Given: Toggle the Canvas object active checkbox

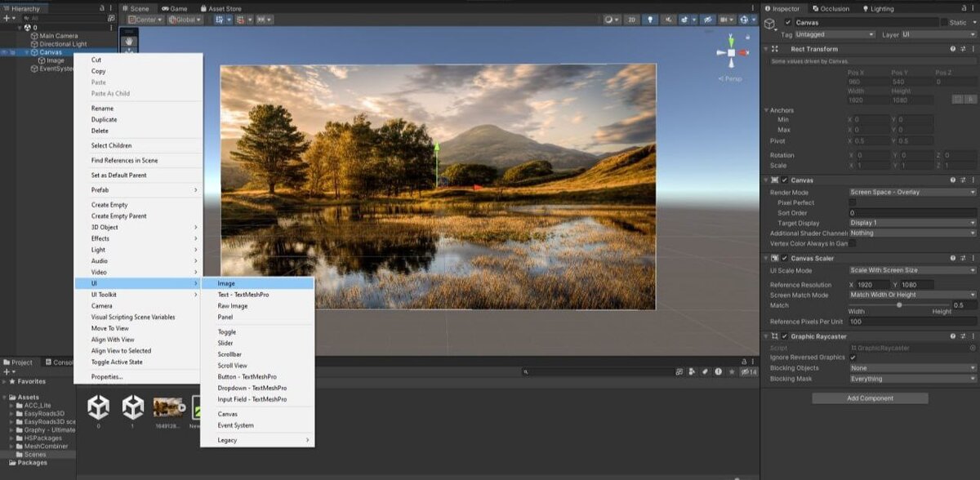Looking at the screenshot, I should (x=787, y=23).
